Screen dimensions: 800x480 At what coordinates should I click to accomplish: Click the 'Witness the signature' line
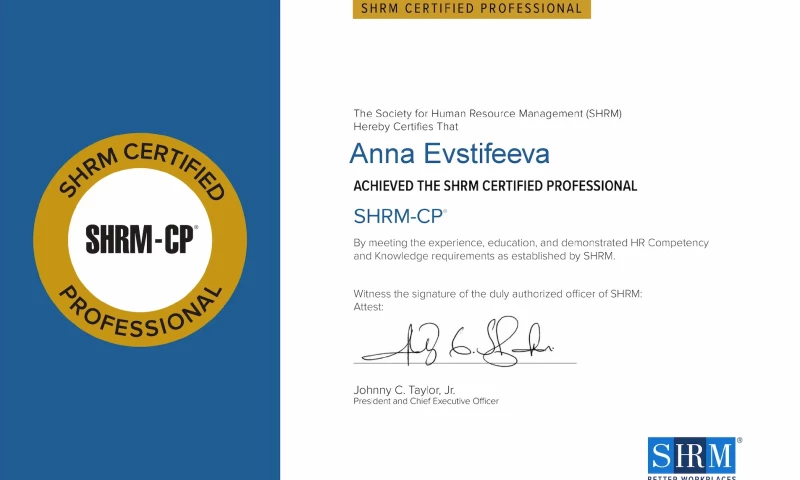(497, 294)
